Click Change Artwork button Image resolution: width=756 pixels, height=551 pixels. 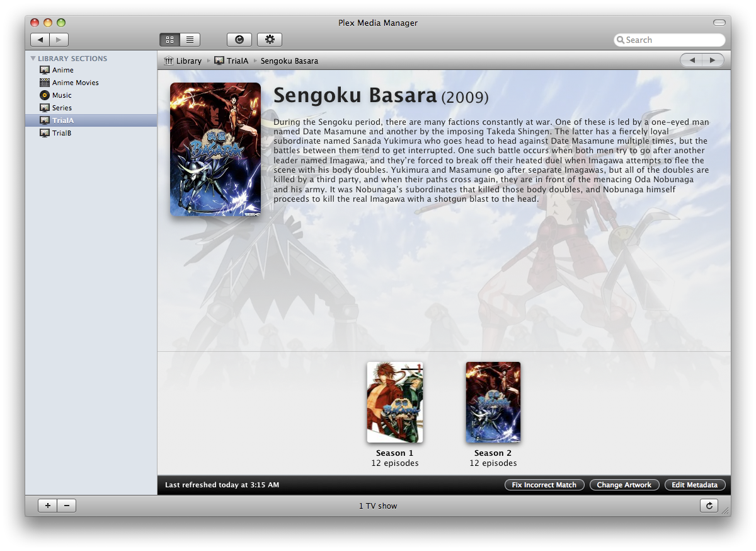[624, 485]
